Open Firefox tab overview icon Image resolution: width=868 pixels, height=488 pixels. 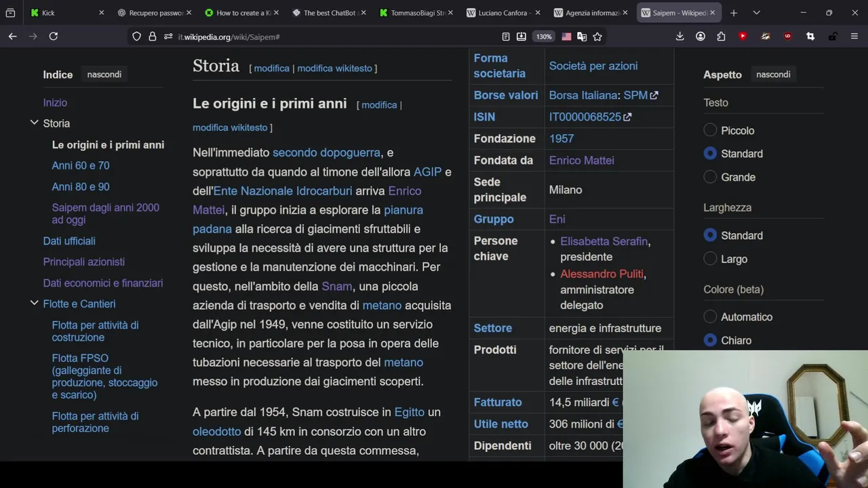click(10, 13)
